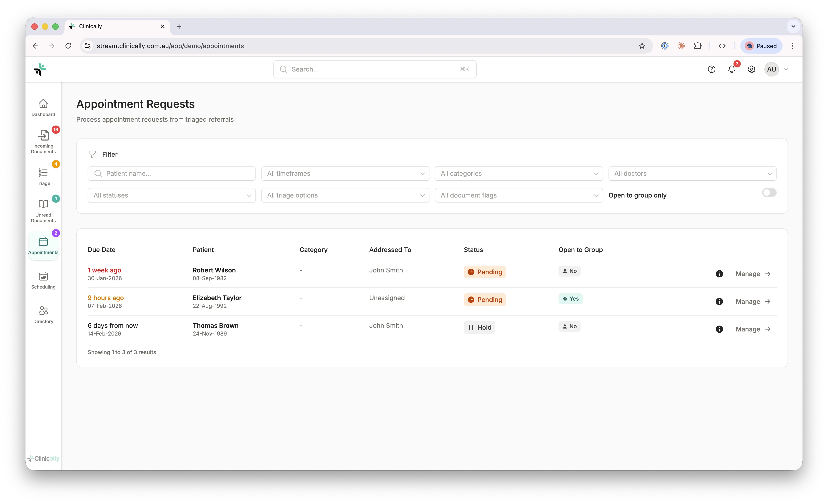Open All document flags dropdown
This screenshot has height=504, width=828.
click(x=519, y=195)
